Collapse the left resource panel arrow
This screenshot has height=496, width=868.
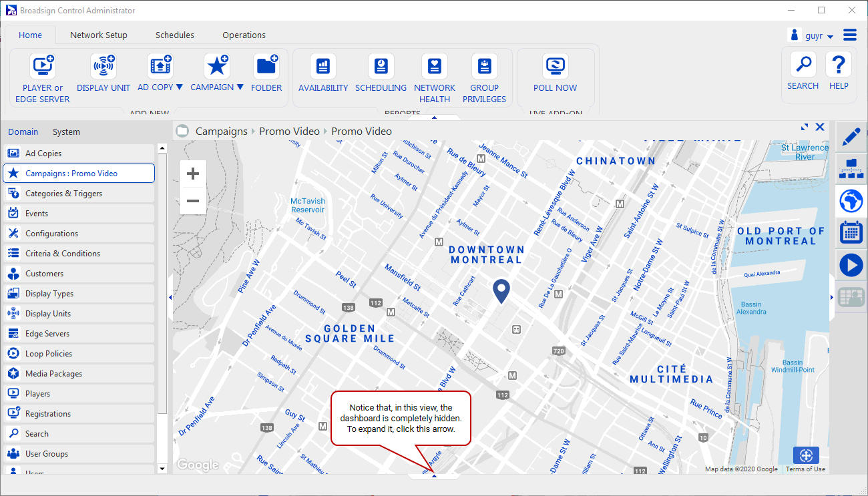pos(170,297)
